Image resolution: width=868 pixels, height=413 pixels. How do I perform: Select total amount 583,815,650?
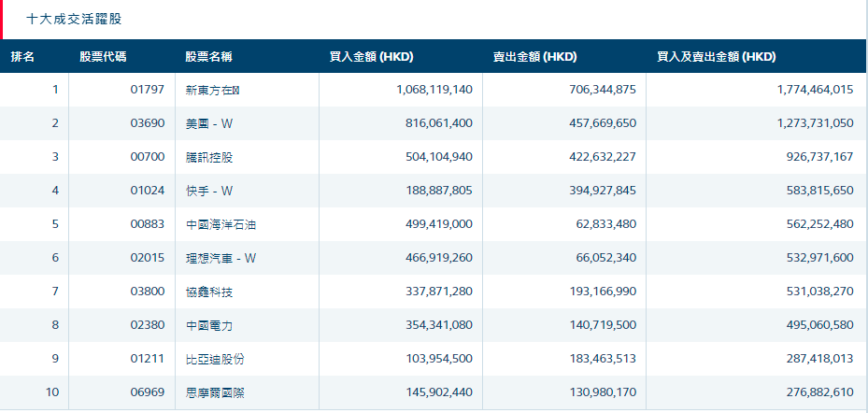819,191
